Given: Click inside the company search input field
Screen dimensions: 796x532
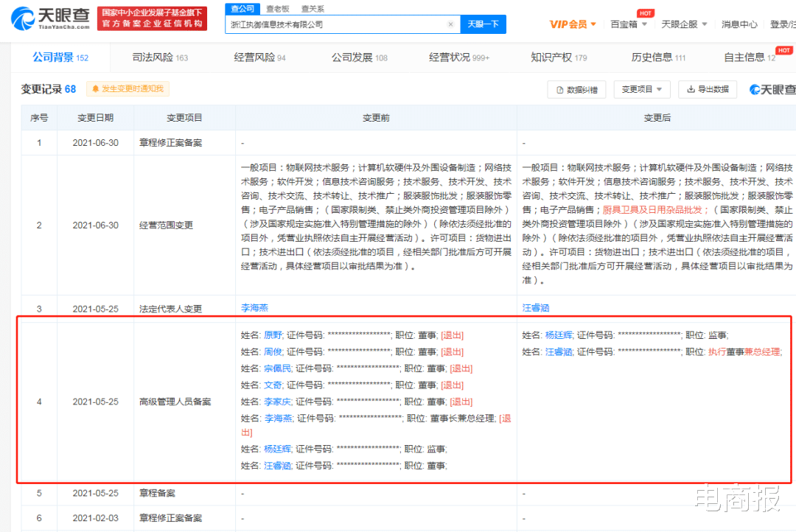Looking at the screenshot, I should coord(332,24).
